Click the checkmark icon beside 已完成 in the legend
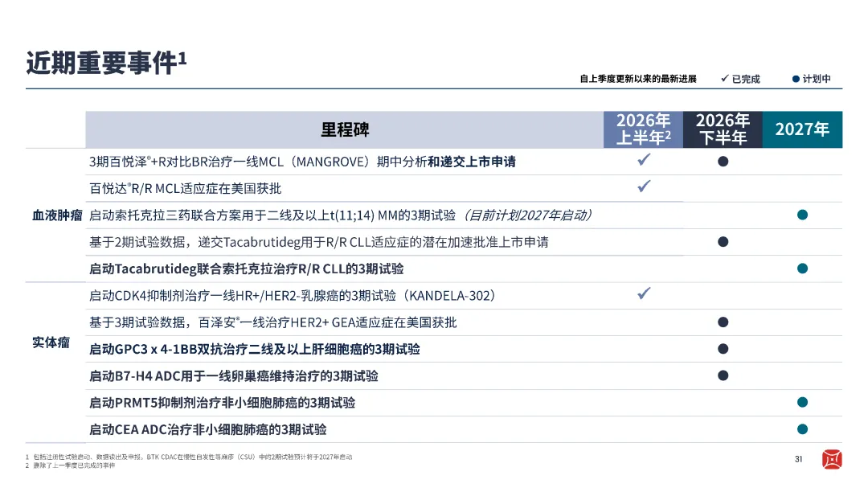Viewport: 868px width, 488px height. [725, 79]
